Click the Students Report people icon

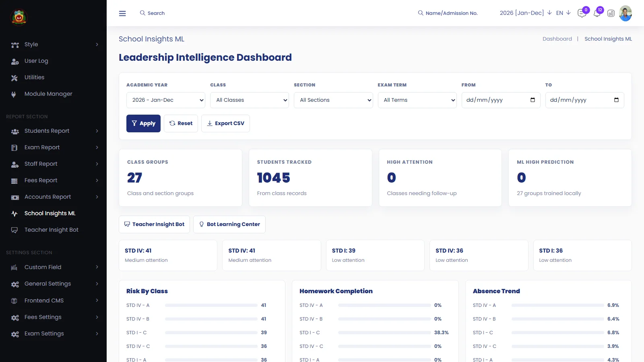pos(15,131)
